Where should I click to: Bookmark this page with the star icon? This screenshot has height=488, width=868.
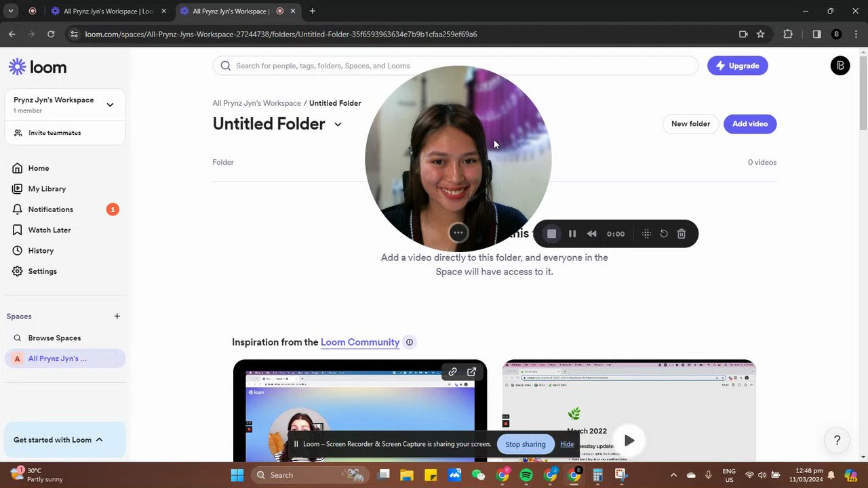[x=761, y=34]
